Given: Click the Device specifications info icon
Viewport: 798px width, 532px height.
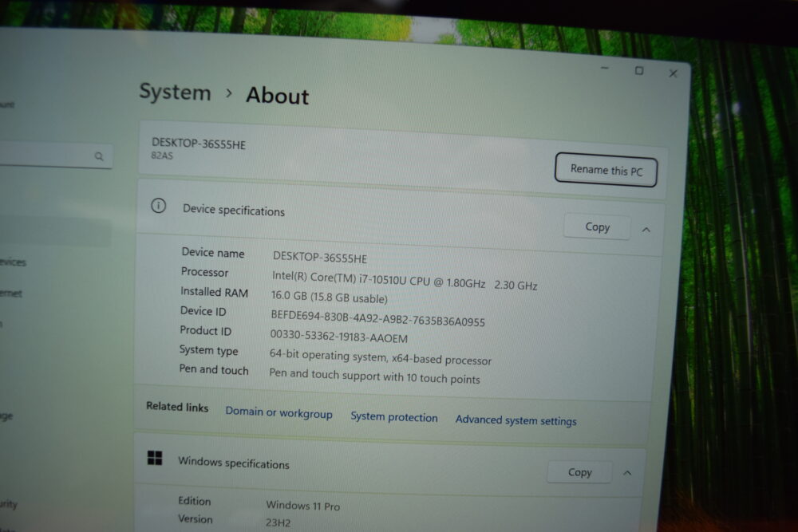Looking at the screenshot, I should click(x=158, y=206).
